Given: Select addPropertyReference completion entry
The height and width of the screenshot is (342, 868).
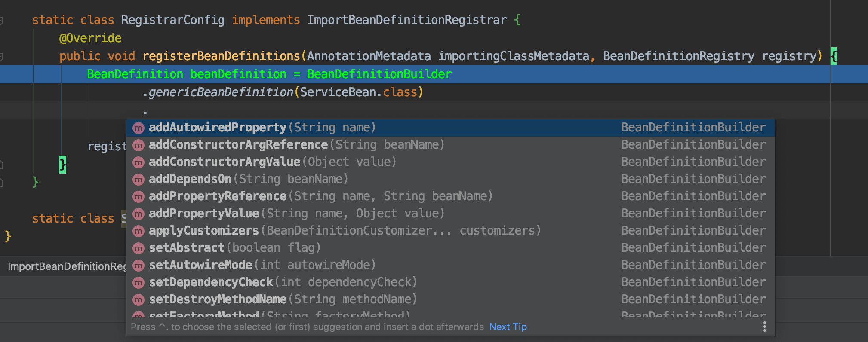Looking at the screenshot, I should click(218, 196).
